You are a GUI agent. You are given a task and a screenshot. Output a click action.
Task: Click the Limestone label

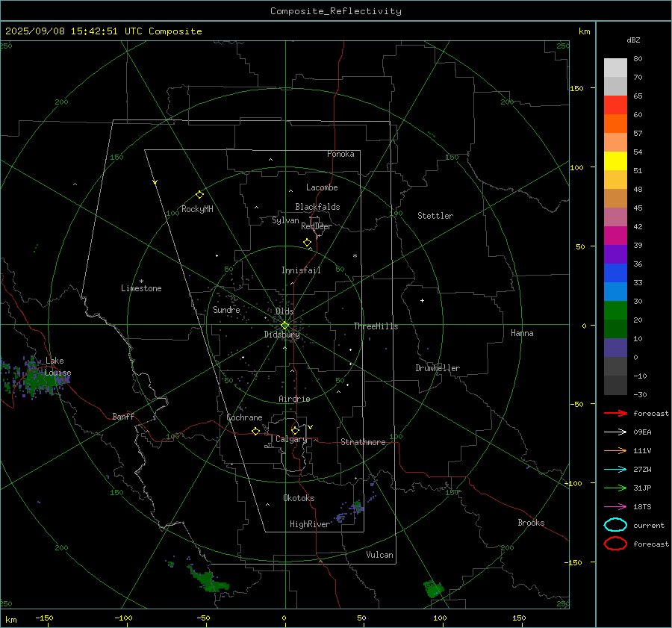(141, 288)
